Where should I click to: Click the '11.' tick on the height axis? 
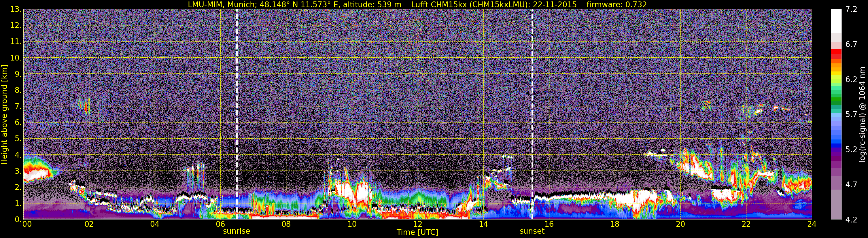click(16, 42)
